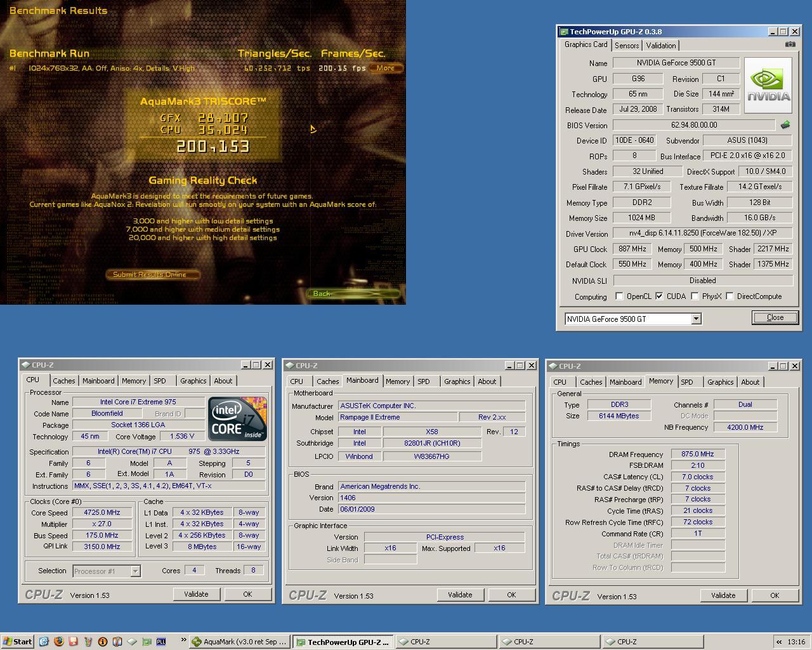This screenshot has width=812, height=650.
Task: Click the taskbar clock showing 13:16
Action: [x=796, y=642]
